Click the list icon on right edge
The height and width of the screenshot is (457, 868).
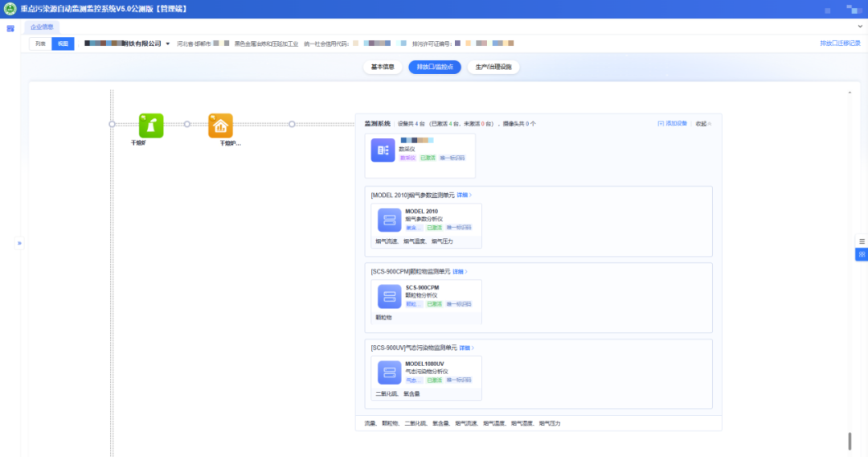pyautogui.click(x=862, y=241)
